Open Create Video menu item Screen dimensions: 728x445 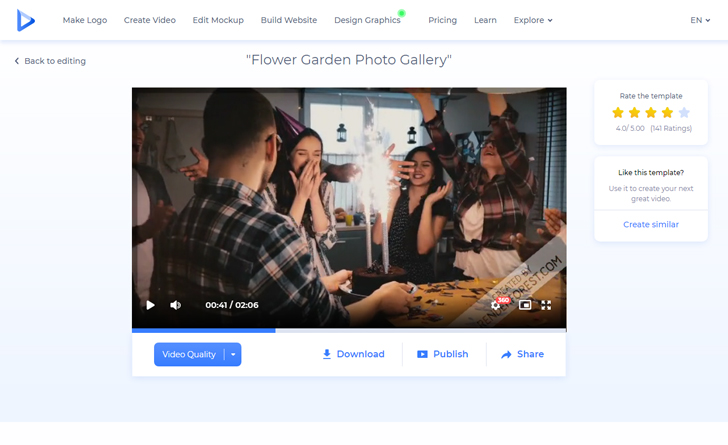coord(150,20)
